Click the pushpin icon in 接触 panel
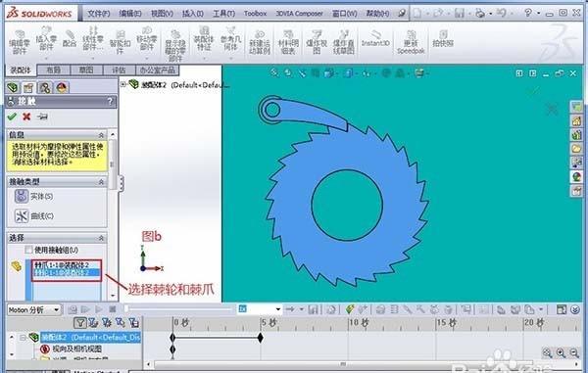The image size is (588, 373). pos(42,117)
